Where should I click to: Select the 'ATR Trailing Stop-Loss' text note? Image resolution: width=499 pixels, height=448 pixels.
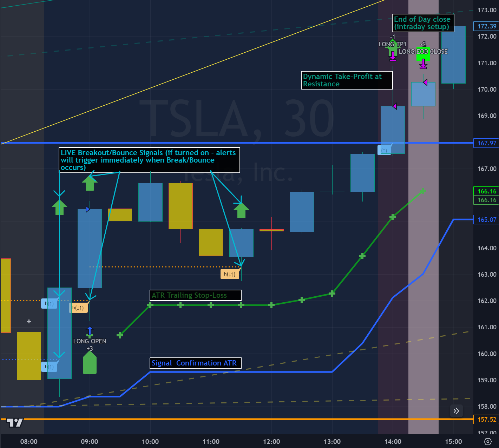pyautogui.click(x=196, y=295)
